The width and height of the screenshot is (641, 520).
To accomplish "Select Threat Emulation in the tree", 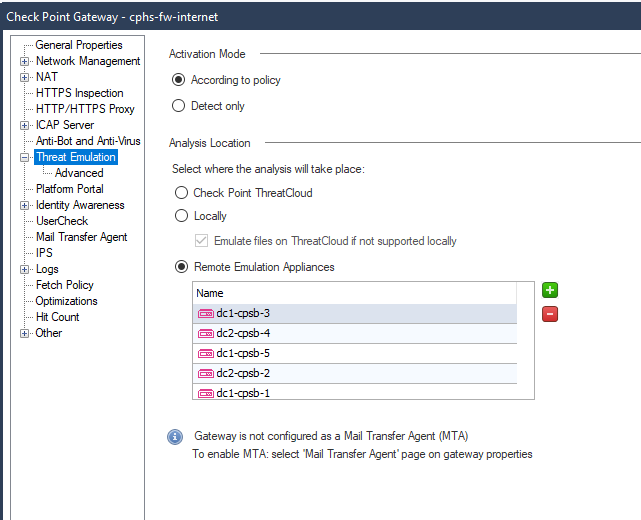I will click(76, 157).
